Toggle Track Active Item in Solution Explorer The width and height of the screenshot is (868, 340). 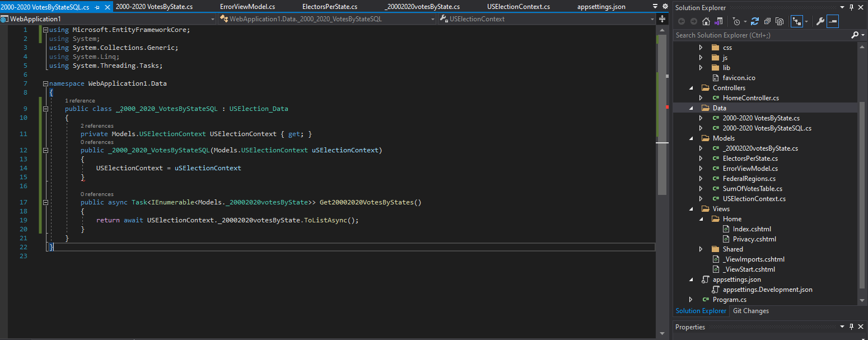pyautogui.click(x=796, y=21)
